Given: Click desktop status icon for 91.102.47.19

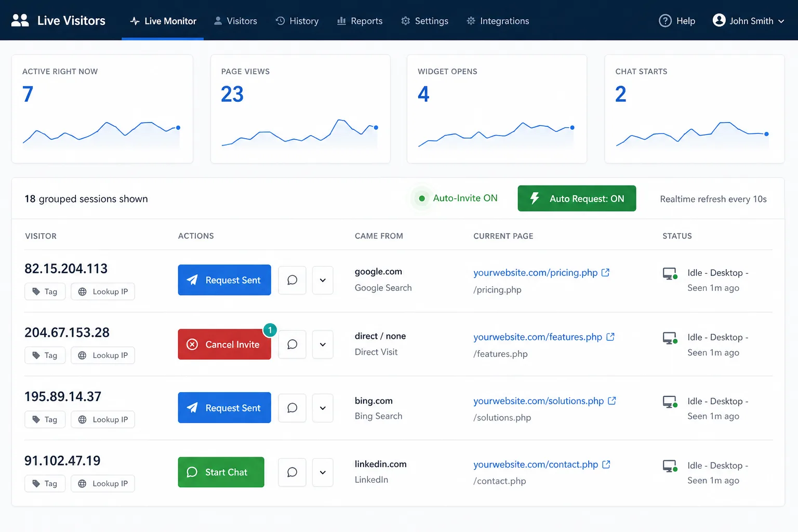Looking at the screenshot, I should tap(670, 466).
